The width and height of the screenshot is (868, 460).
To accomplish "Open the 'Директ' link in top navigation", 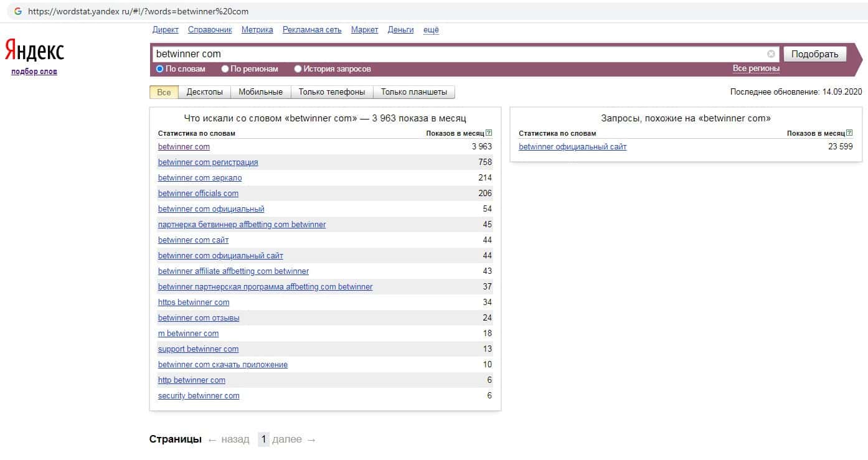I will click(165, 30).
